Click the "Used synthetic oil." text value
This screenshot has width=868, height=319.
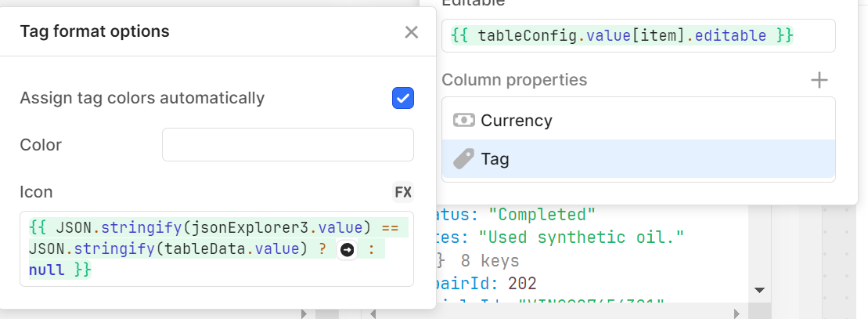point(582,238)
